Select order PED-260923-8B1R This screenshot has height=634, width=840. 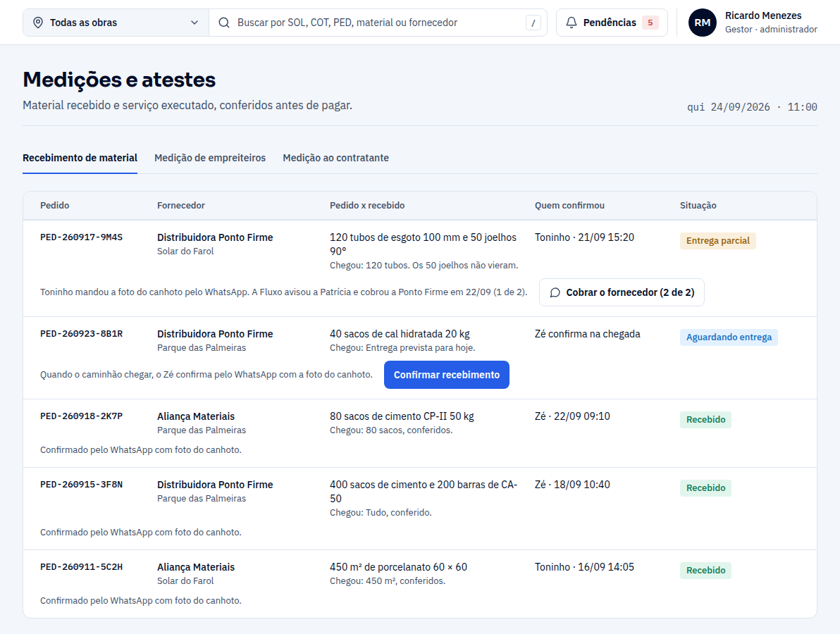[82, 334]
